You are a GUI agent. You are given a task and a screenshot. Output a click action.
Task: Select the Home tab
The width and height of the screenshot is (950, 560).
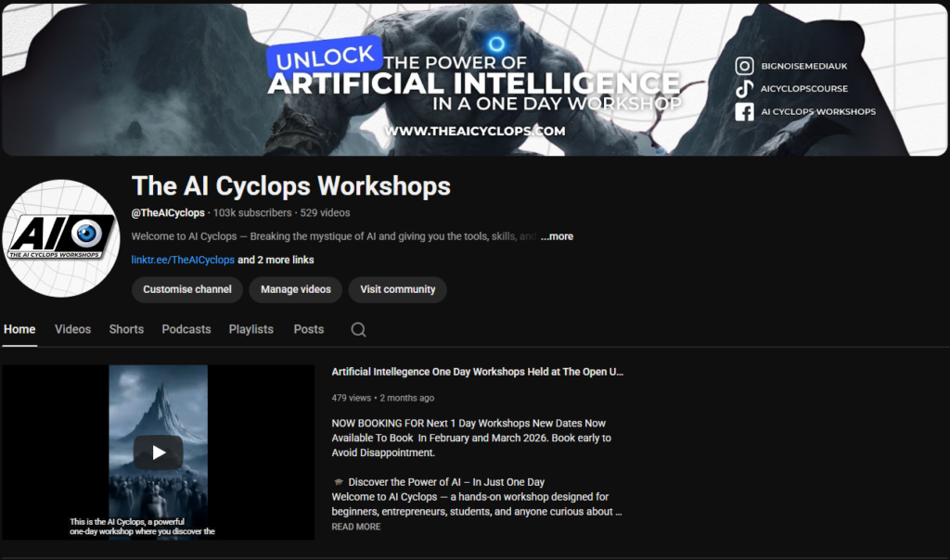point(19,329)
